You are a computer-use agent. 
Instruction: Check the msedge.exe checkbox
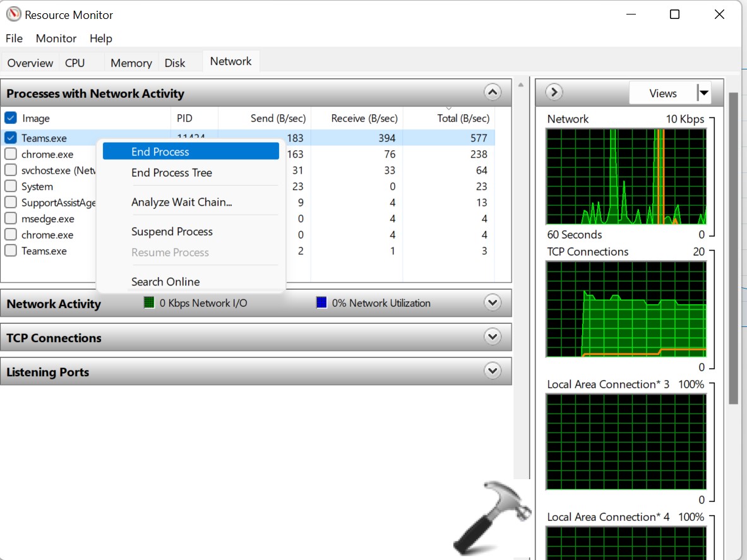click(x=11, y=218)
